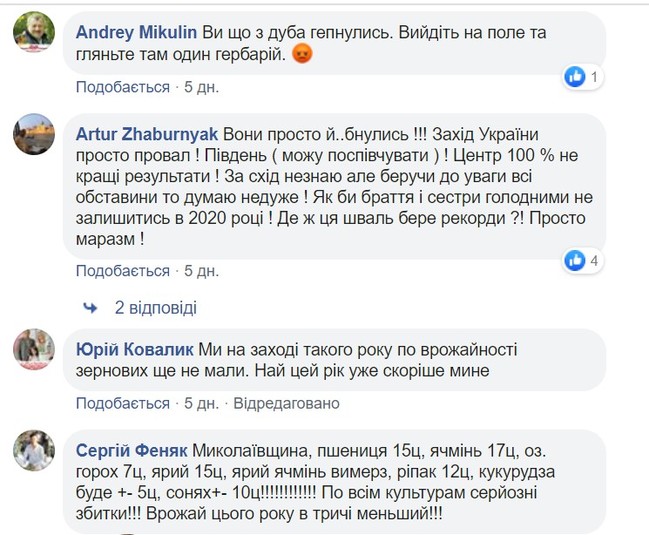Expand the 2 відповіді replies thread
Viewport: 649px width, 535px height.
[x=155, y=306]
